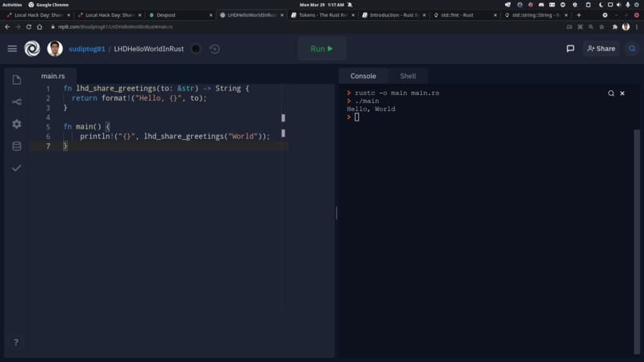Switch to Tokens - The Rust Reference tab

[323, 15]
